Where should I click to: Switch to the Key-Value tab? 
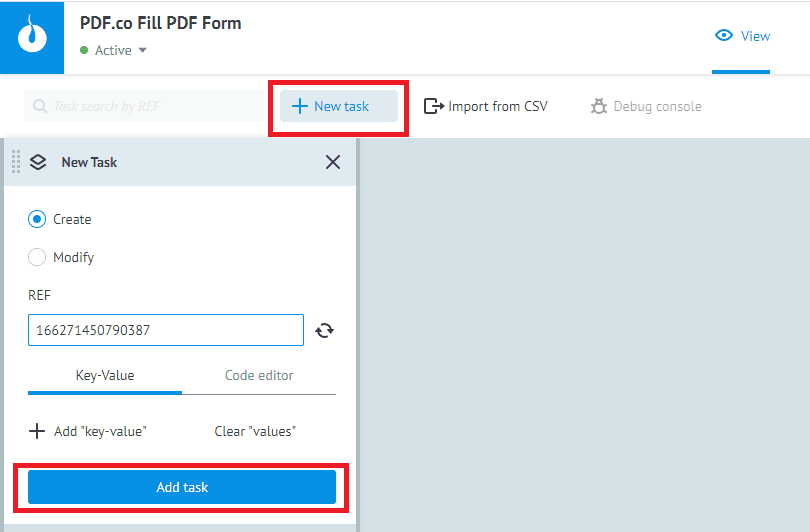[x=105, y=376]
